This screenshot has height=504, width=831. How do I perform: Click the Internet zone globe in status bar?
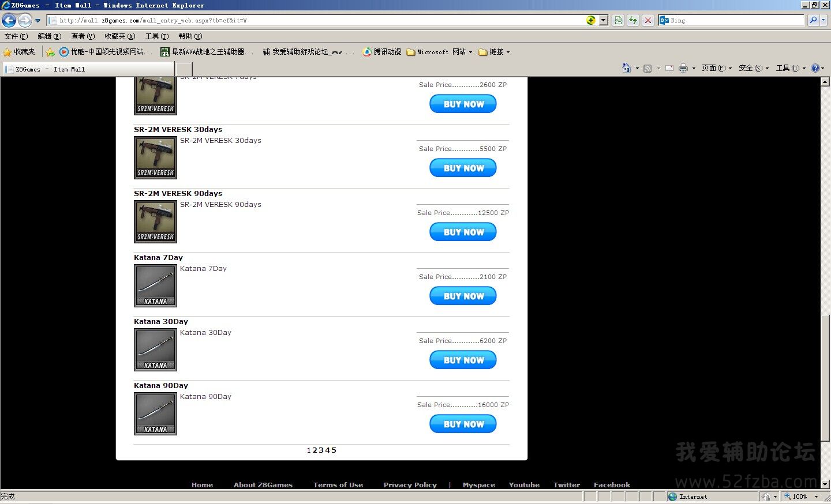pos(672,497)
